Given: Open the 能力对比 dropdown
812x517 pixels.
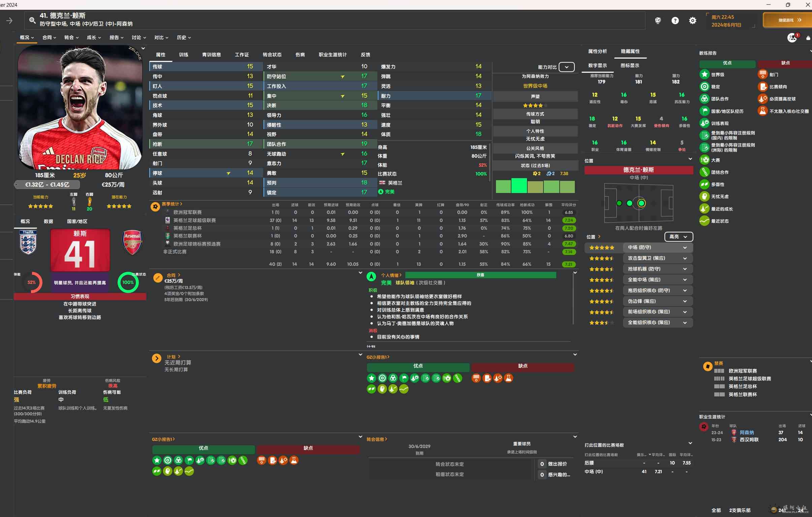Looking at the screenshot, I should [566, 67].
